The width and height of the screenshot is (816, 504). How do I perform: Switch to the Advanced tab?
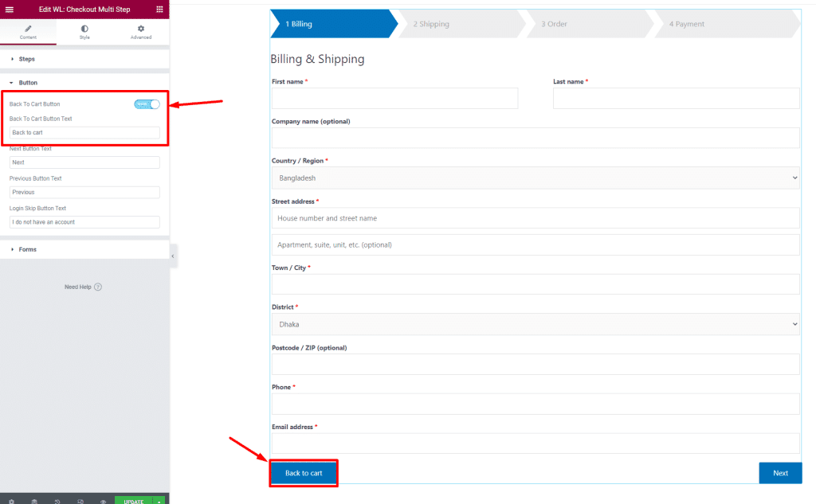pyautogui.click(x=141, y=32)
